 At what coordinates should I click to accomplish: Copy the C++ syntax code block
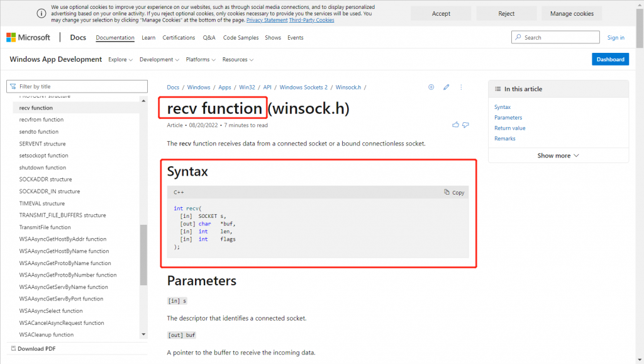[454, 193]
